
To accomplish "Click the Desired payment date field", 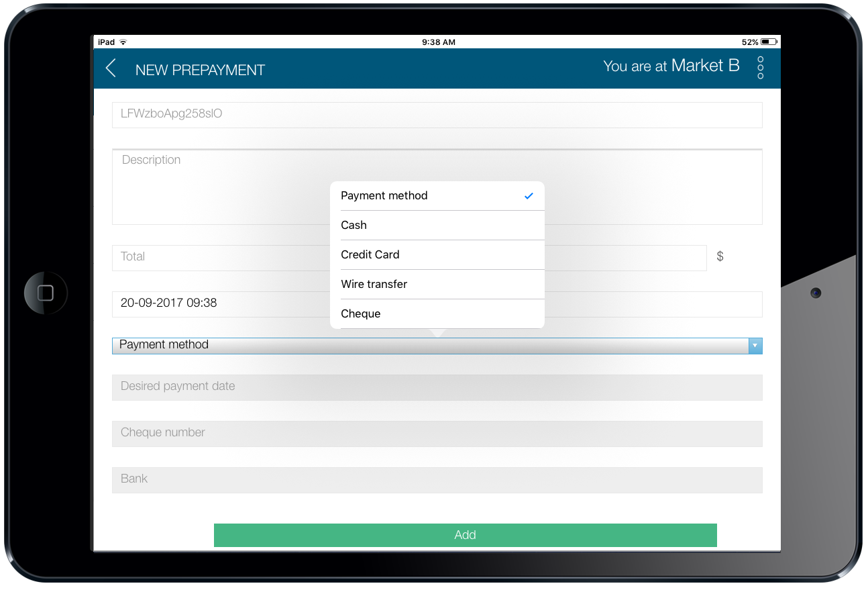I will (x=437, y=387).
